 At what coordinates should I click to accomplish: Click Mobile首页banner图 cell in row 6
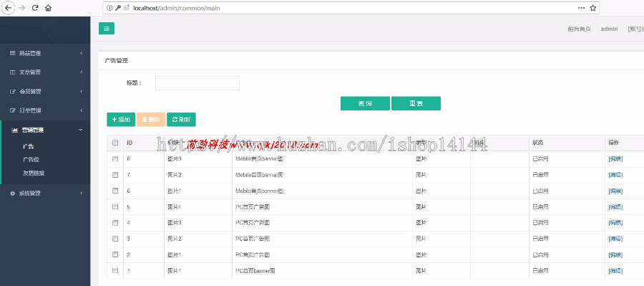click(259, 191)
